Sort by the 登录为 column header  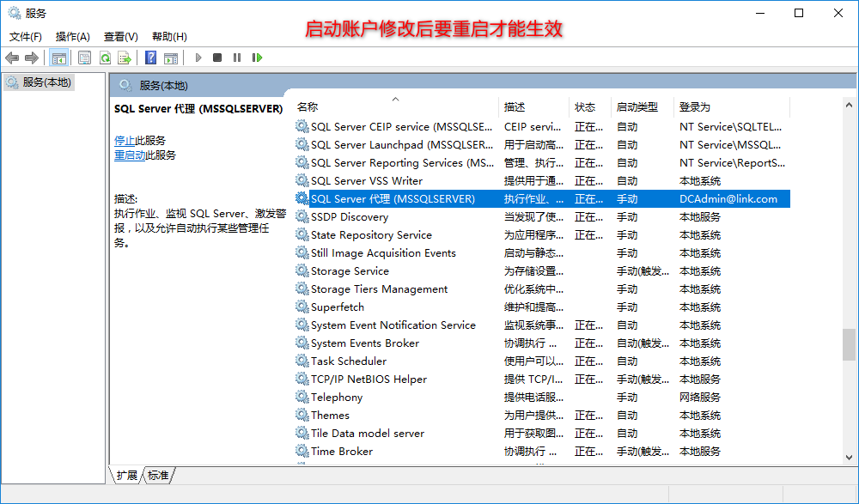pyautogui.click(x=731, y=106)
